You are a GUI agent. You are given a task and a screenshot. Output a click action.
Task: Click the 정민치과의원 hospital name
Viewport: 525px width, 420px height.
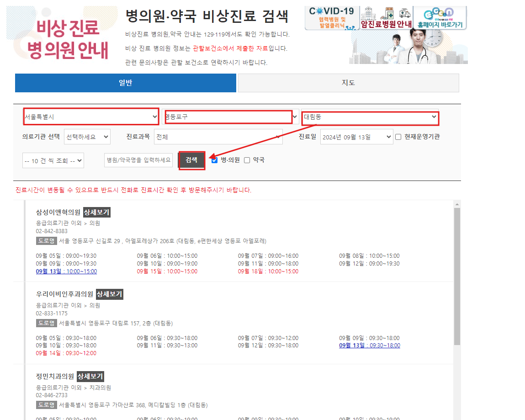(55, 377)
